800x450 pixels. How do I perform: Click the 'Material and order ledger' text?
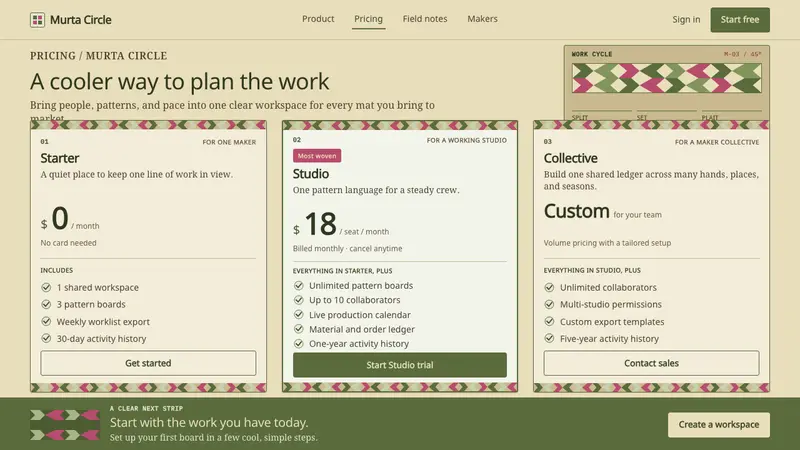362,329
